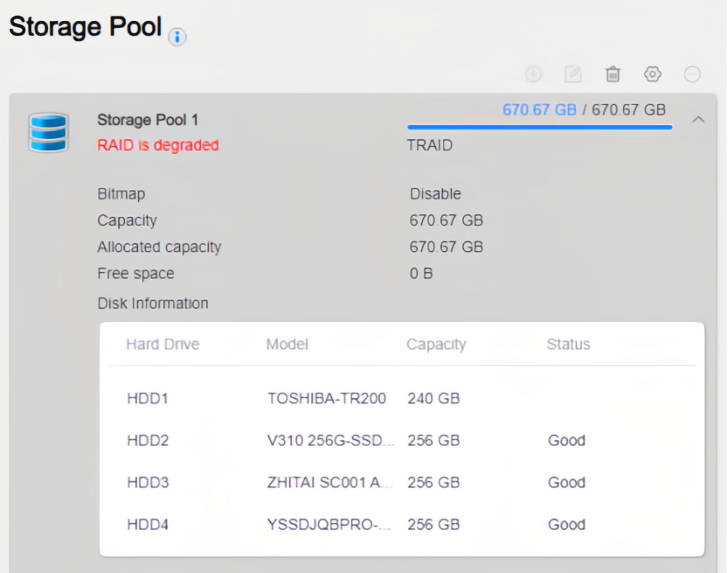This screenshot has height=573, width=728.
Task: Click the edit storage pool pencil icon
Action: (x=573, y=74)
